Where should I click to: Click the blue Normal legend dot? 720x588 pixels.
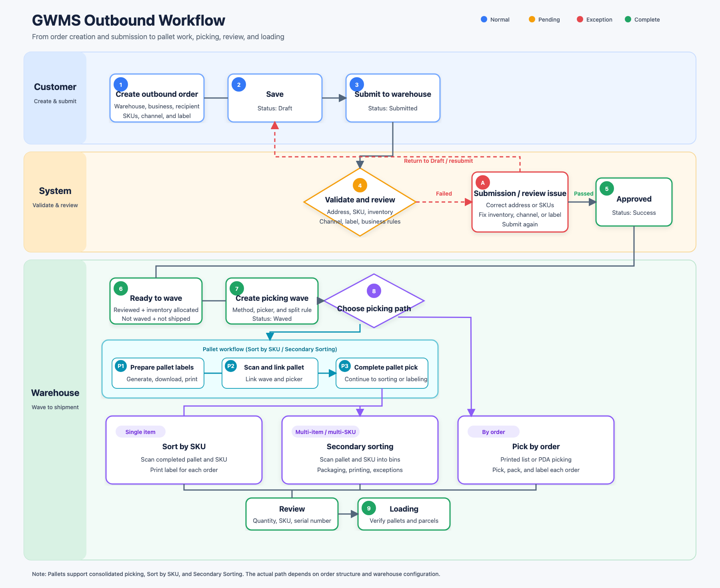(x=484, y=19)
